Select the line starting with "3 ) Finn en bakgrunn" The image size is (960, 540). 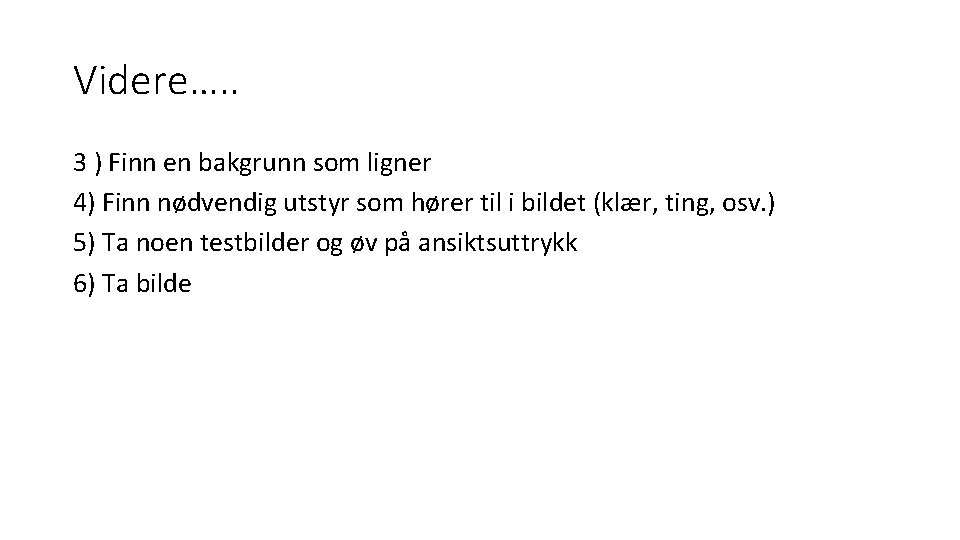click(252, 163)
